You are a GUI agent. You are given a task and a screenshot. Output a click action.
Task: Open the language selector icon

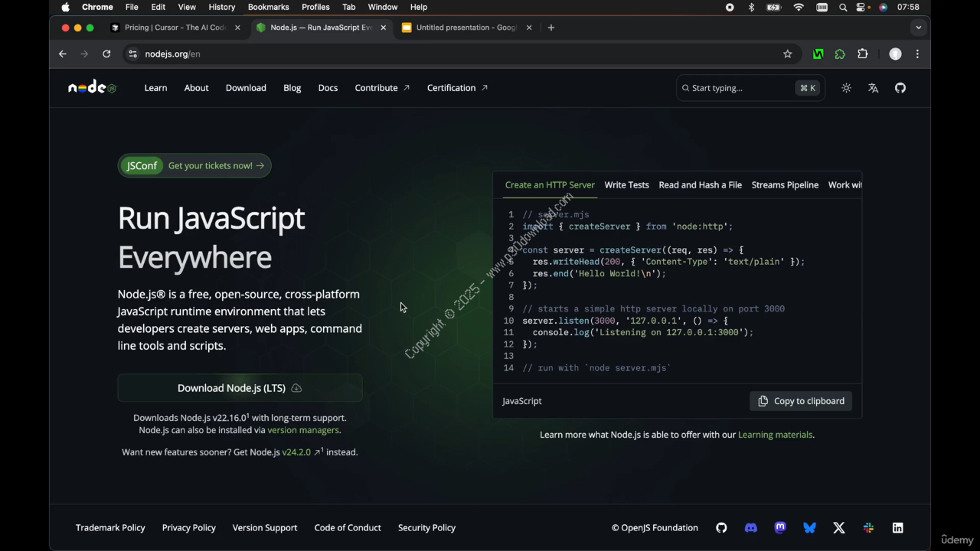tap(873, 88)
